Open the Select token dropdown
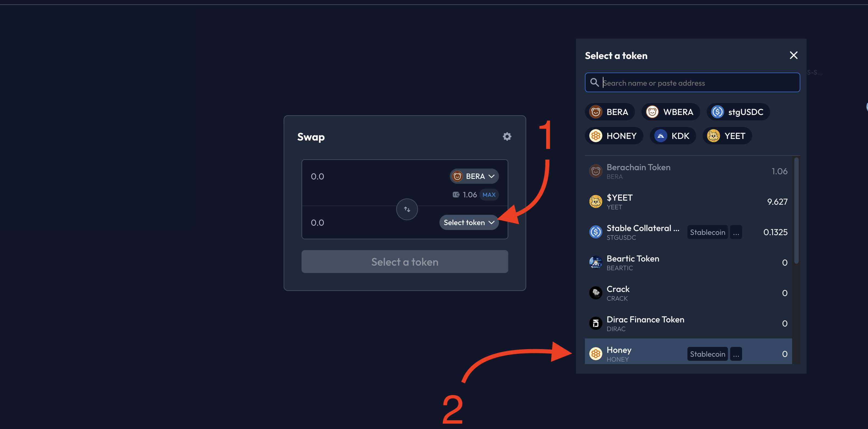This screenshot has width=868, height=429. 469,222
